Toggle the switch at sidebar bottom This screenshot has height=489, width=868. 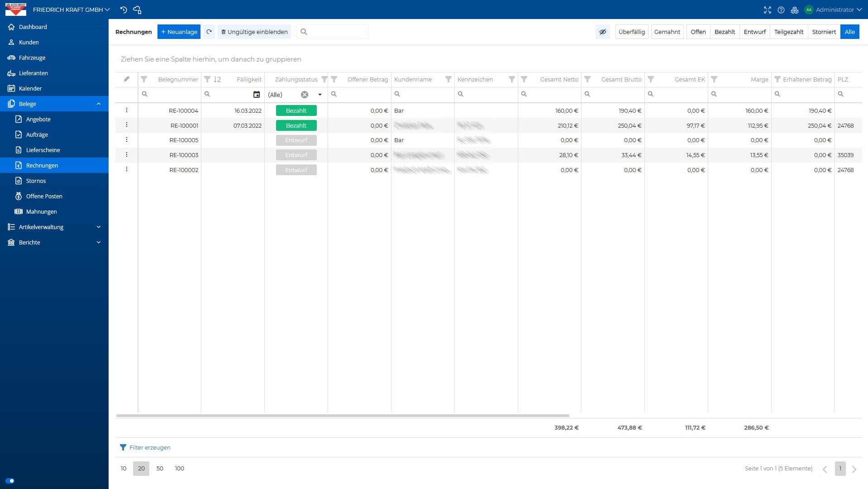pyautogui.click(x=10, y=481)
